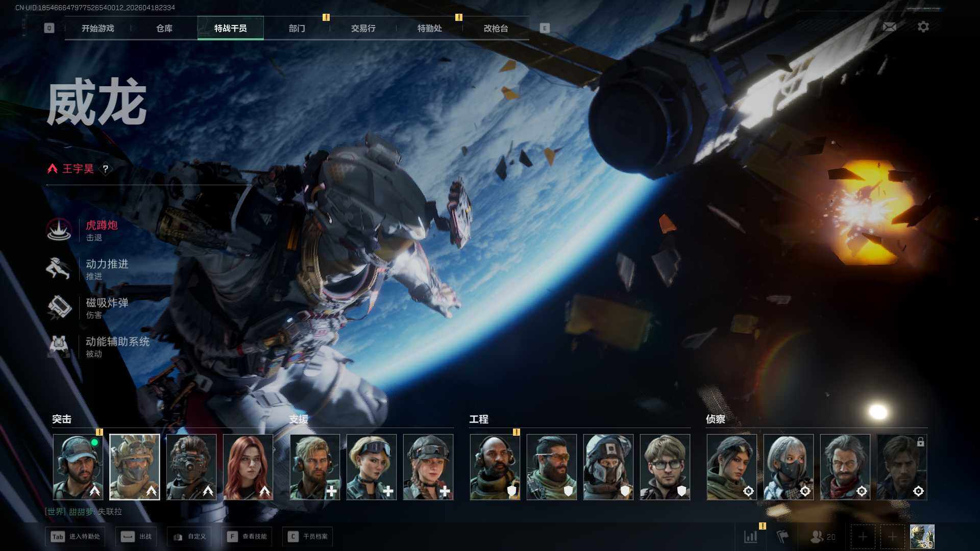Select the 动能辅助系统 passive skill icon
980x551 pixels.
coord(59,346)
